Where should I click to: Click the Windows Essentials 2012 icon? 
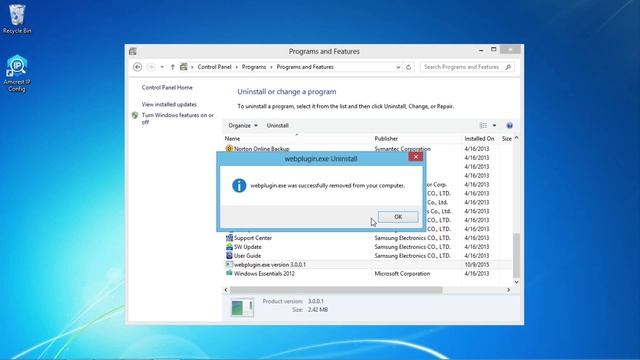coord(229,273)
